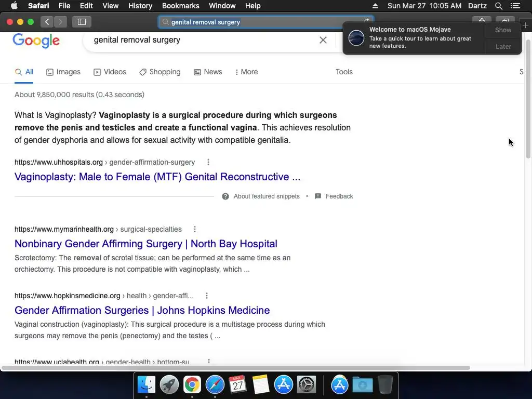The height and width of the screenshot is (399, 532).
Task: Open Spotlight search in menu bar
Action: (x=498, y=6)
